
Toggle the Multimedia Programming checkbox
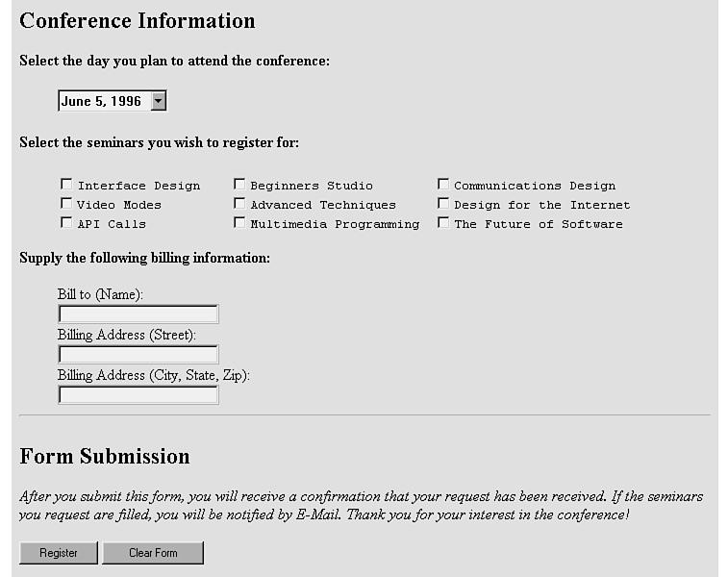coord(239,223)
